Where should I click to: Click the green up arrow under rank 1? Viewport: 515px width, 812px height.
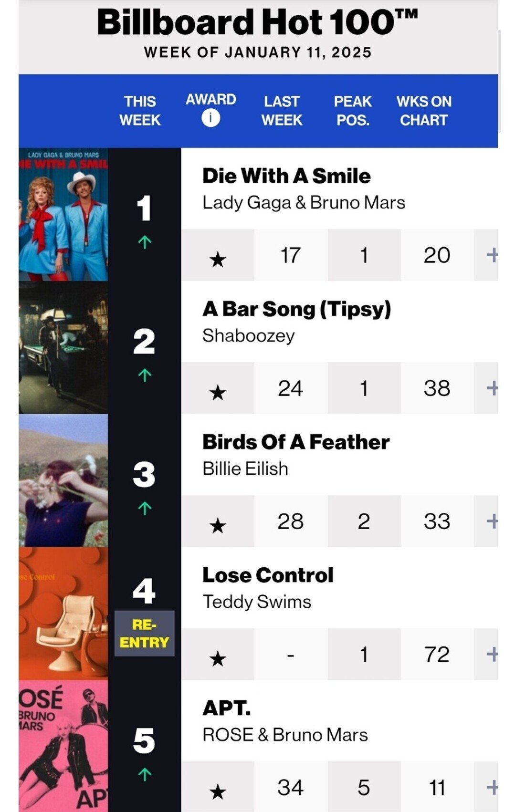[145, 242]
